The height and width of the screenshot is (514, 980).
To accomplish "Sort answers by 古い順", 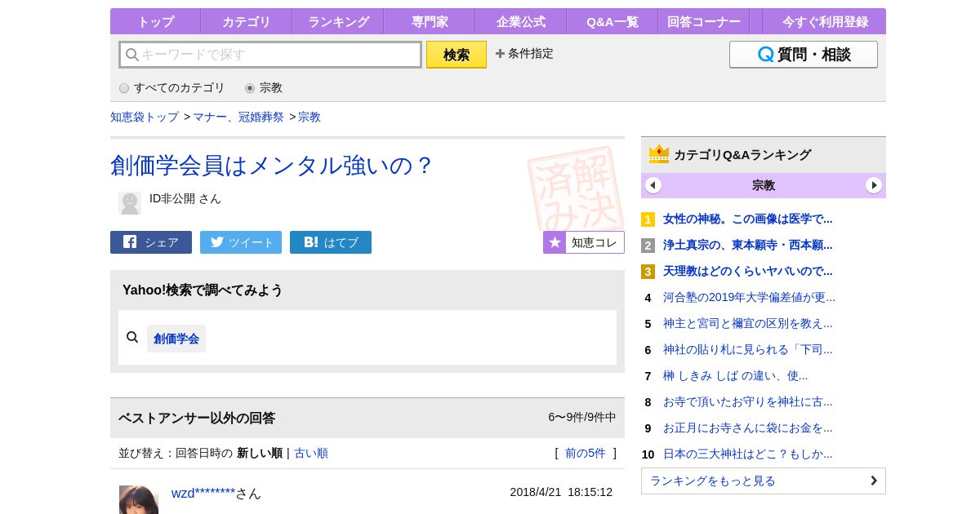I will [311, 453].
